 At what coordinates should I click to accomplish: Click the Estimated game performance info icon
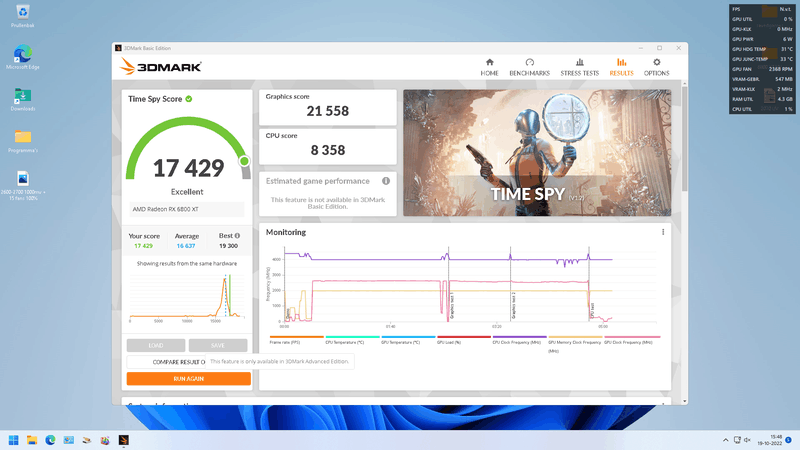[x=386, y=181]
